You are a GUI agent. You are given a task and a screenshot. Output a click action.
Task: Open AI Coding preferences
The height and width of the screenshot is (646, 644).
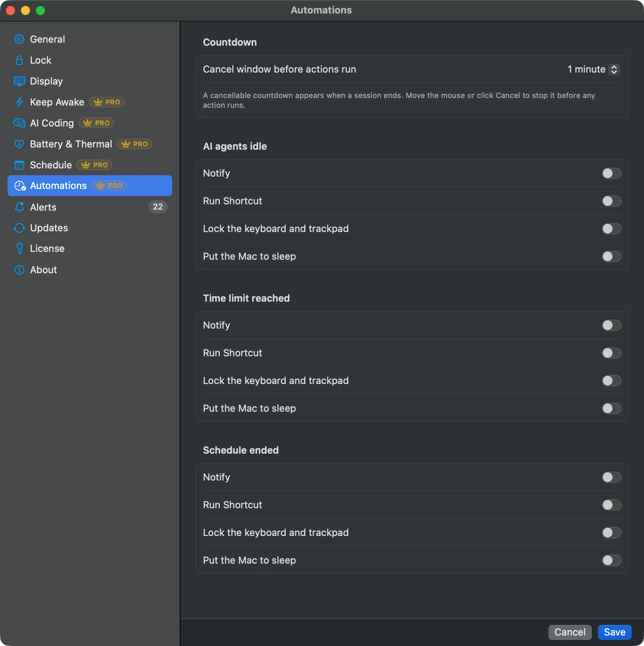point(90,123)
